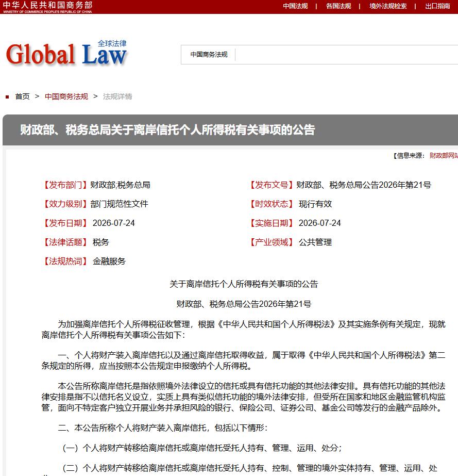Screen dimensions: 458x476
Task: Click the 【信息来源： label
Action: point(409,156)
